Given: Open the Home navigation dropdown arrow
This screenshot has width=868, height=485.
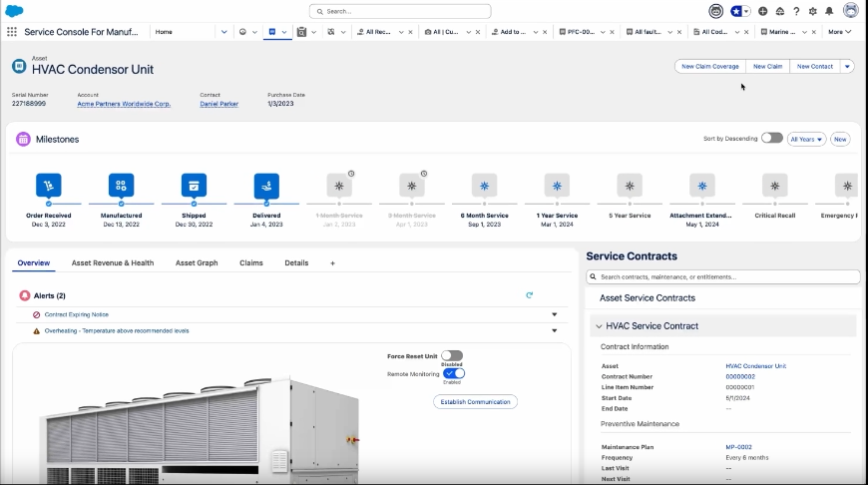Looking at the screenshot, I should pos(224,32).
